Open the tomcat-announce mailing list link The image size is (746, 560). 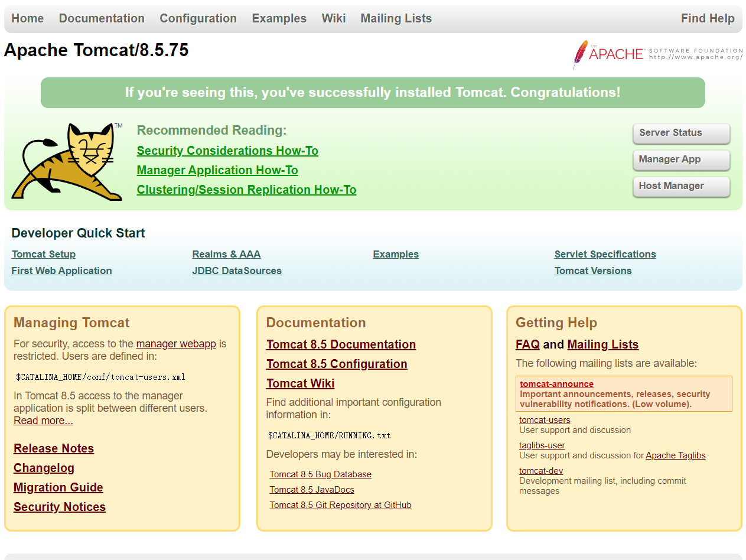(557, 384)
